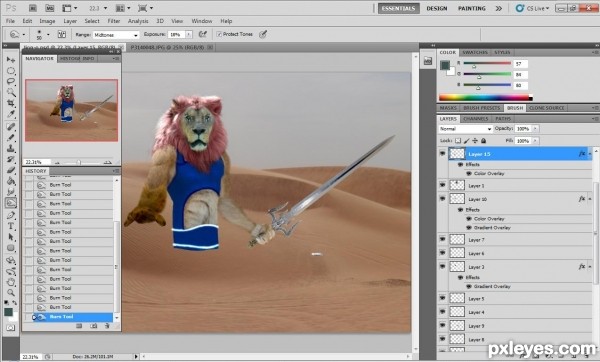Toggle the brush panel button in options bar

tap(62, 34)
